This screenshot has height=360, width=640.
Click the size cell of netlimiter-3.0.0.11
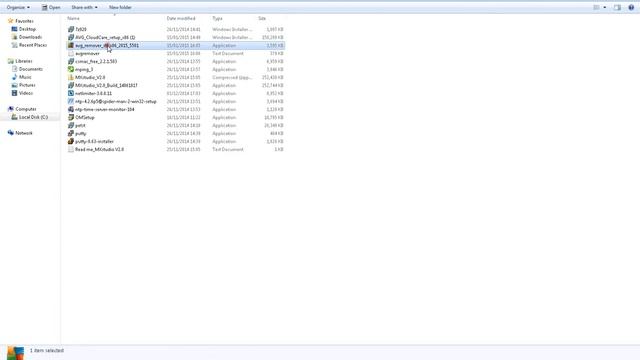[x=275, y=93]
